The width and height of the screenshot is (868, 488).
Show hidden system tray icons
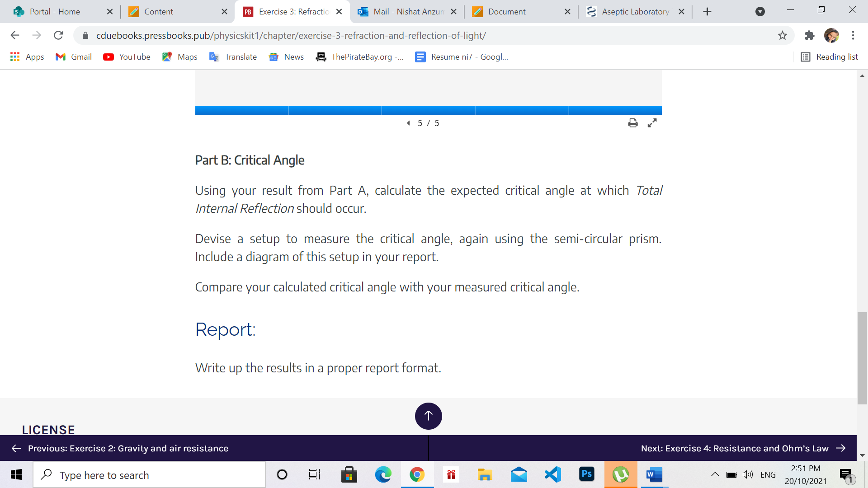tap(715, 474)
